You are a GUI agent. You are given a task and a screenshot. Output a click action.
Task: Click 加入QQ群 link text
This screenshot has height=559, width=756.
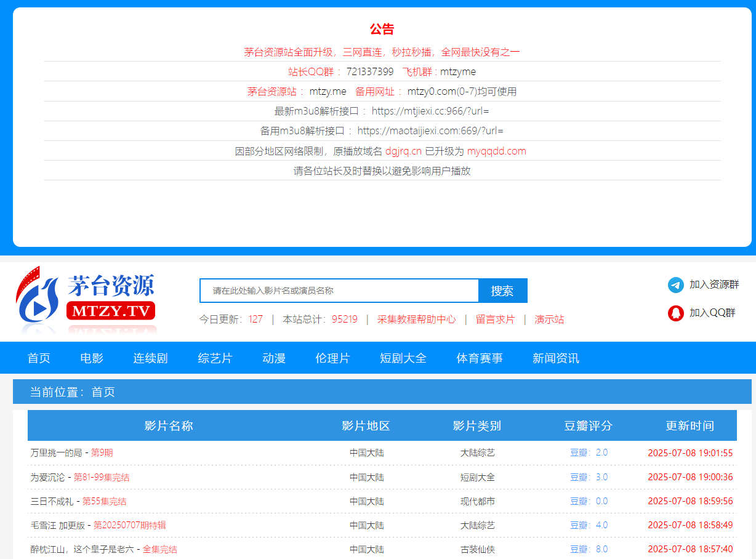point(712,313)
